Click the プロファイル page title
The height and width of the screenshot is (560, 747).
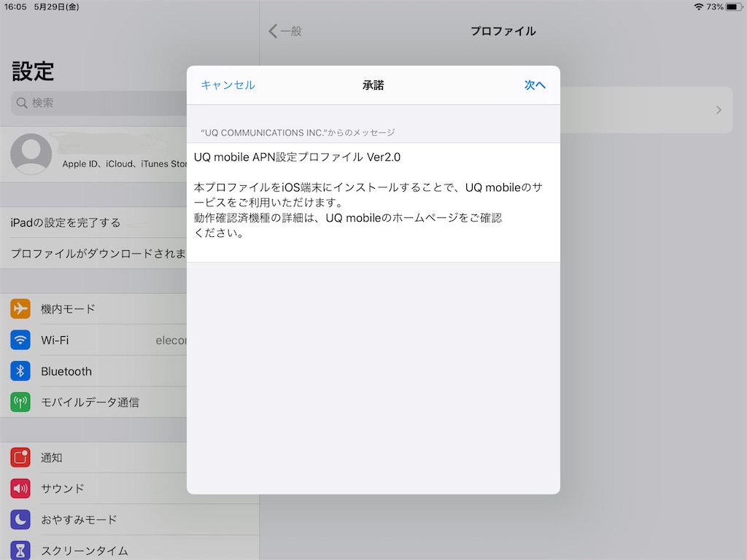pos(503,31)
